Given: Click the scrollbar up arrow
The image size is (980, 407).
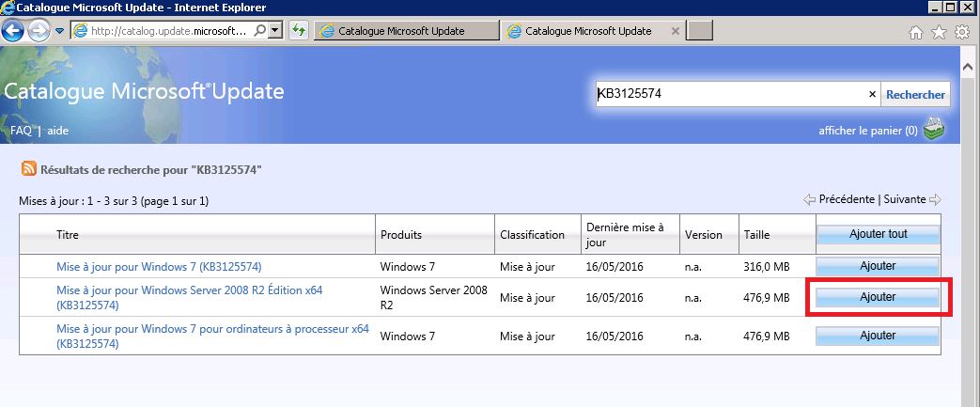Looking at the screenshot, I should (968, 67).
